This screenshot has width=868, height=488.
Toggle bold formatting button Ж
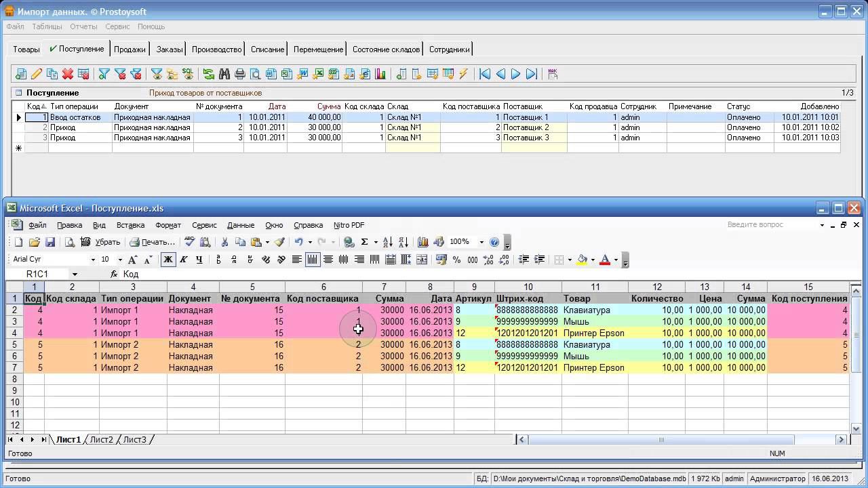pyautogui.click(x=167, y=260)
